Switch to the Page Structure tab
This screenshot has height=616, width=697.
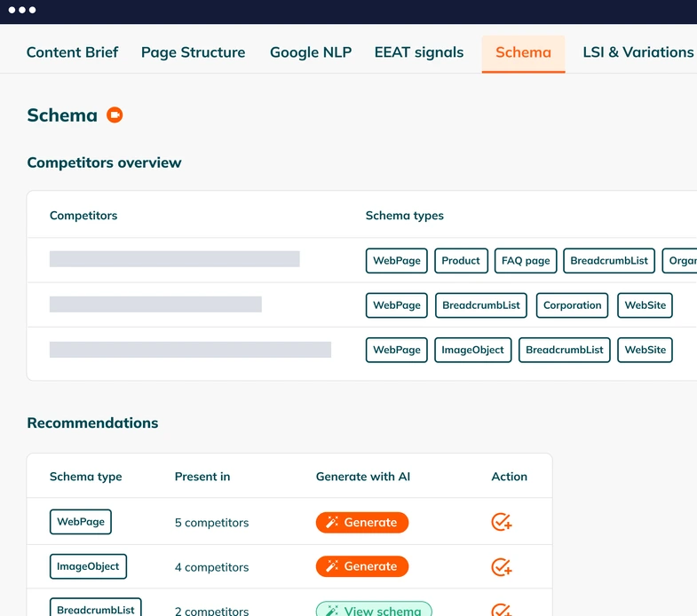click(193, 52)
